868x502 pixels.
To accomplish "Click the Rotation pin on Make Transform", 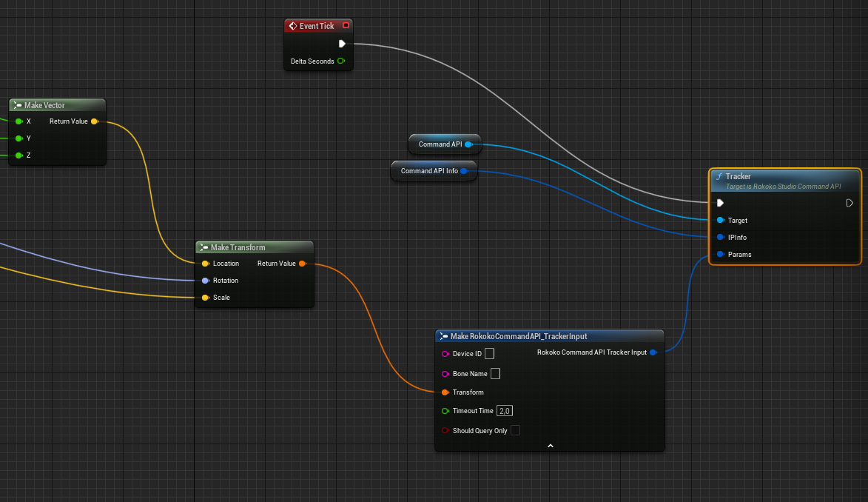I will point(206,280).
